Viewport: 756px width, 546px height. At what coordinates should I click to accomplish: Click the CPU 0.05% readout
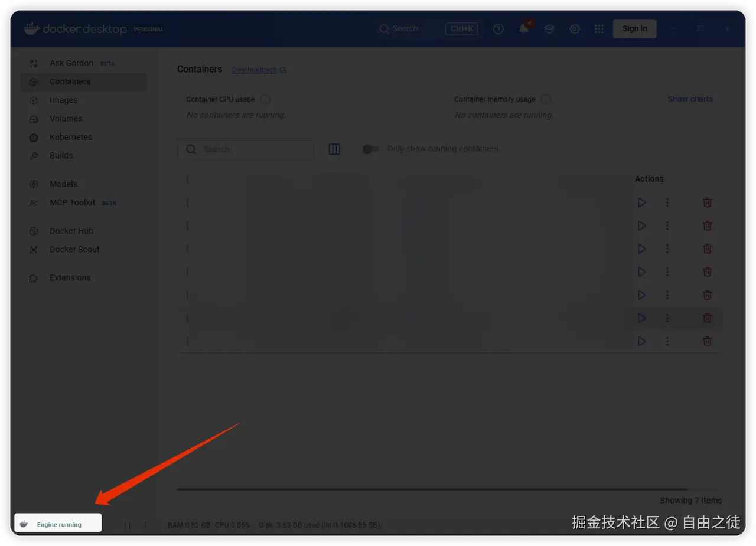(x=233, y=525)
